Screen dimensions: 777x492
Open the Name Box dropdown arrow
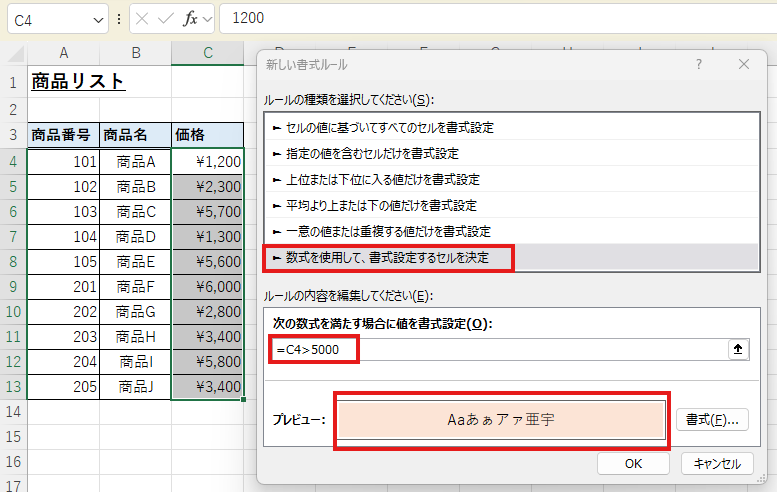pyautogui.click(x=98, y=19)
